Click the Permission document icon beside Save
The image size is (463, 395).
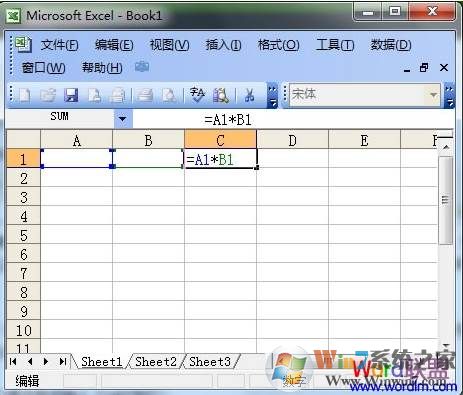pos(94,95)
